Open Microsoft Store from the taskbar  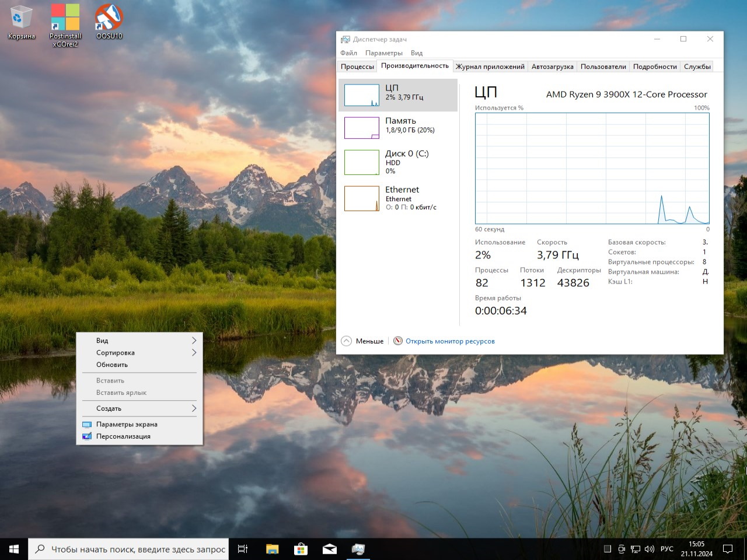[301, 549]
